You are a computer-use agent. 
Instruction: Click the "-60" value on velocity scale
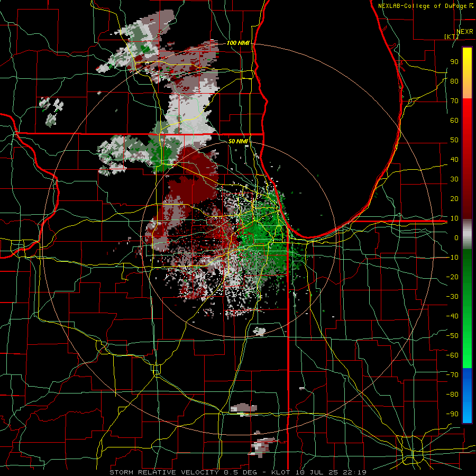click(452, 355)
